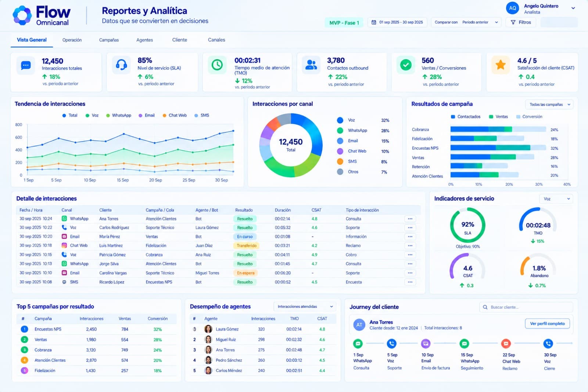Click the WhatsApp icon in the 10:24 row

[64, 218]
